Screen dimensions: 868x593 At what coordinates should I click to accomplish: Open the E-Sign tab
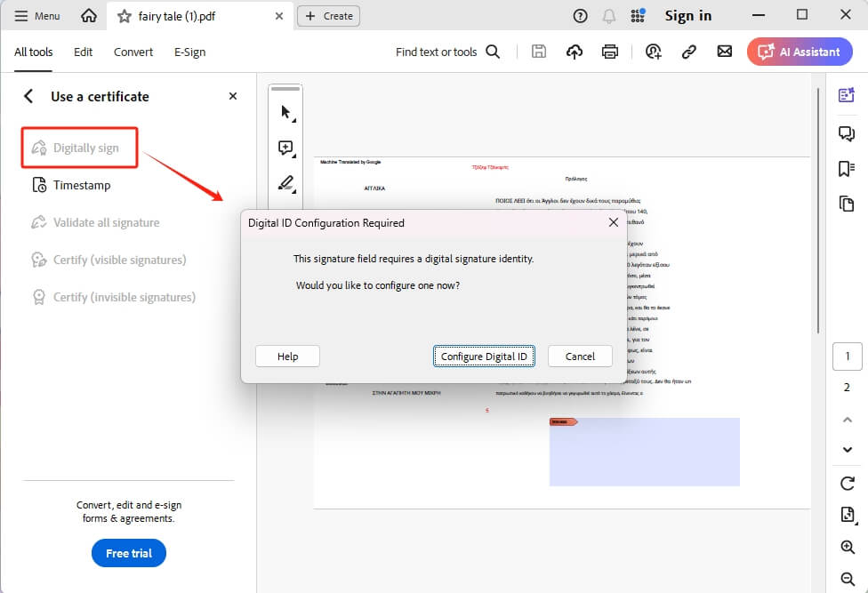pos(190,52)
